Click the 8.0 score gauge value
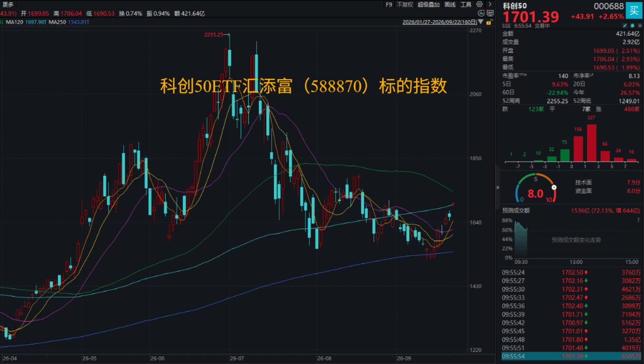This screenshot has width=644, height=364. tap(535, 194)
